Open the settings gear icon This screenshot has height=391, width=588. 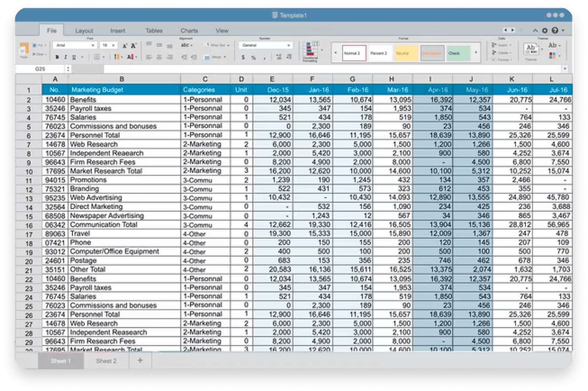(x=545, y=30)
